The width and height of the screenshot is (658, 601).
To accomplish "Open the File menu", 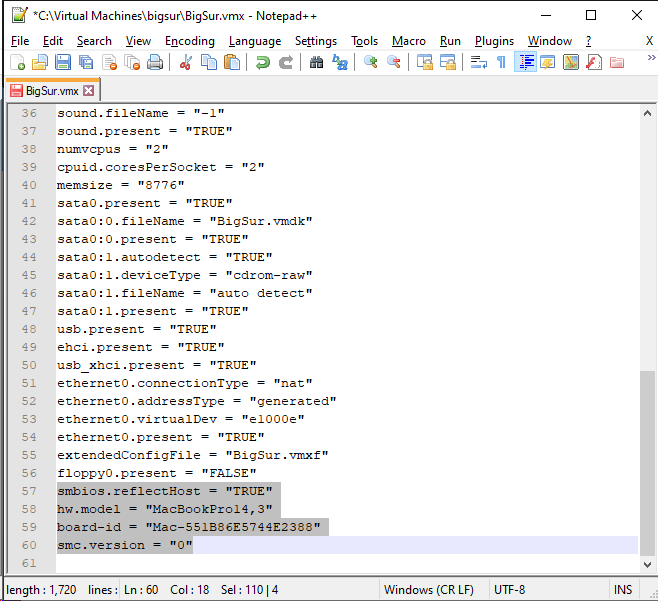I will (x=20, y=41).
